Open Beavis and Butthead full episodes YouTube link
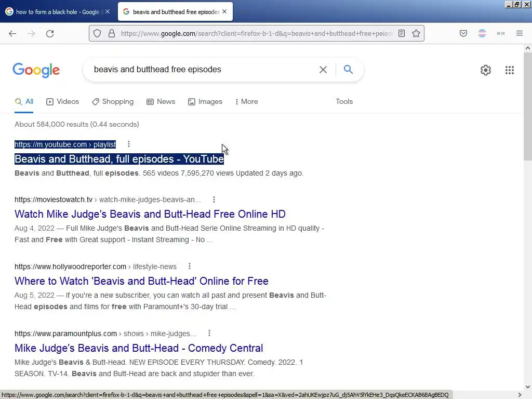The height and width of the screenshot is (399, 532). coord(119,159)
